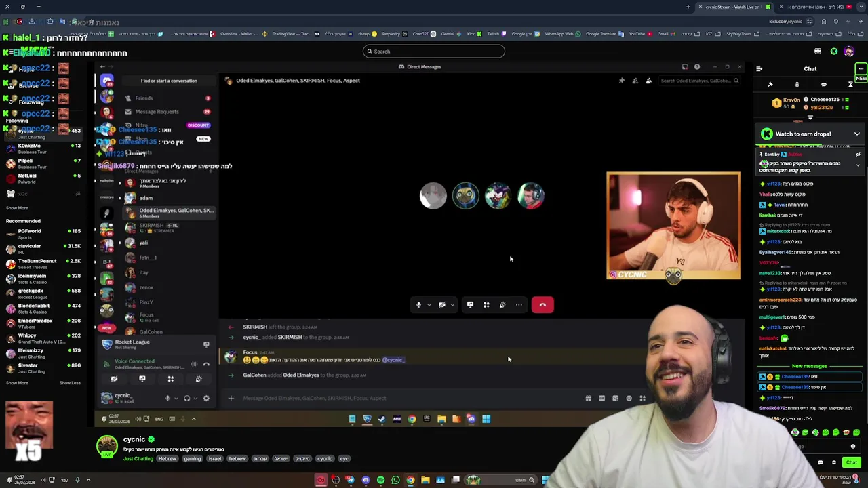Toggle noise suppression in Voice Connected panel
The image size is (868, 488).
(195, 364)
